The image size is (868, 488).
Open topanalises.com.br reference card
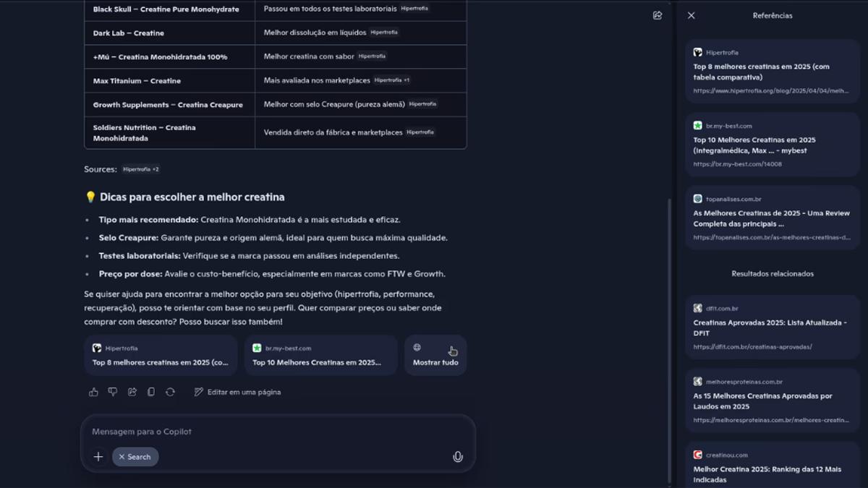[773, 218]
